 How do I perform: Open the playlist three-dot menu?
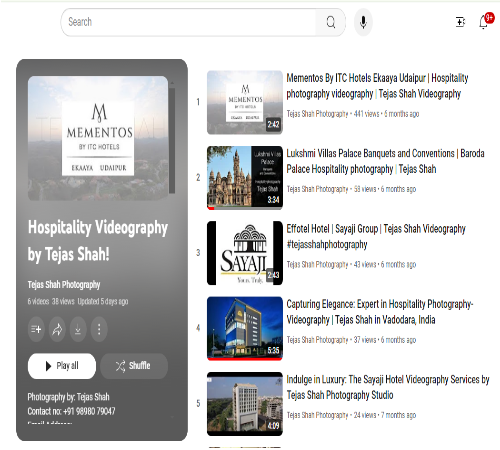click(99, 329)
